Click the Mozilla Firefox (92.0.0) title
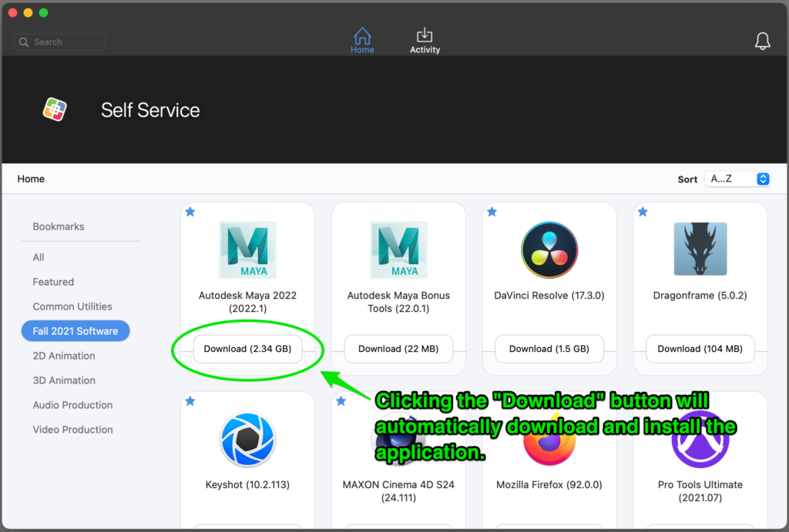The image size is (789, 532). tap(549, 485)
